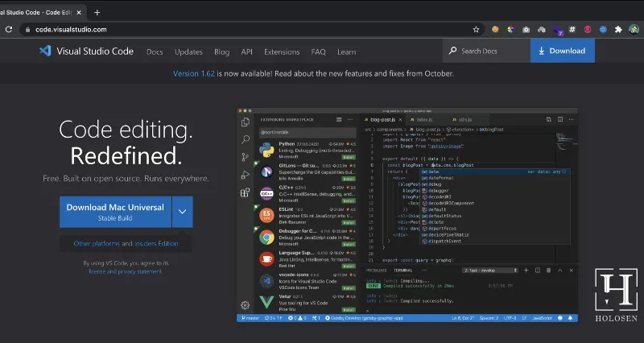644x343 pixels.
Task: Open the browser profile avatar
Action: point(634,30)
